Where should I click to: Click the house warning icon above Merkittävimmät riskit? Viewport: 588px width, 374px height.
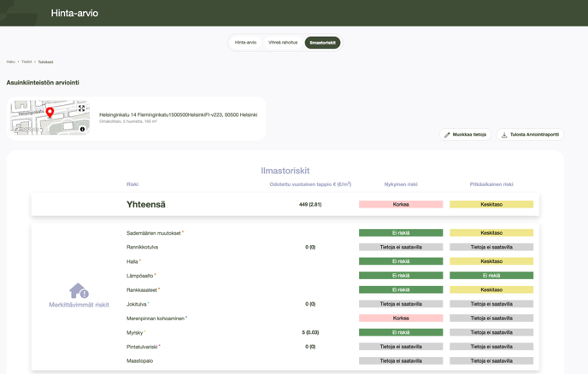tap(79, 290)
